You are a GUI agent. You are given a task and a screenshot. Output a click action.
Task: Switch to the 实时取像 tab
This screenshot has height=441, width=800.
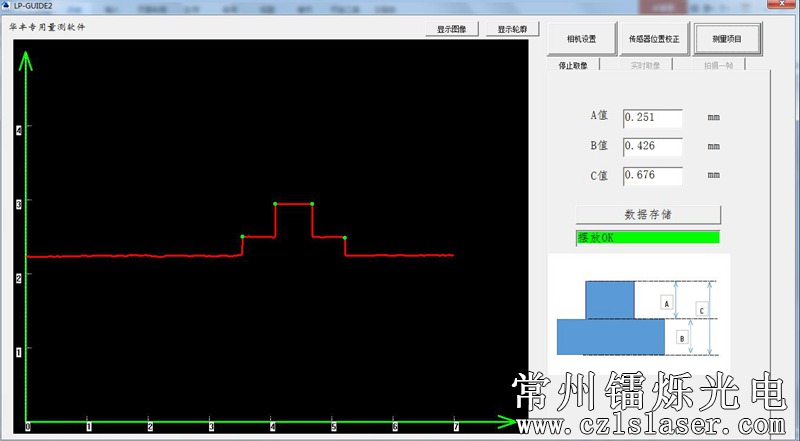645,65
